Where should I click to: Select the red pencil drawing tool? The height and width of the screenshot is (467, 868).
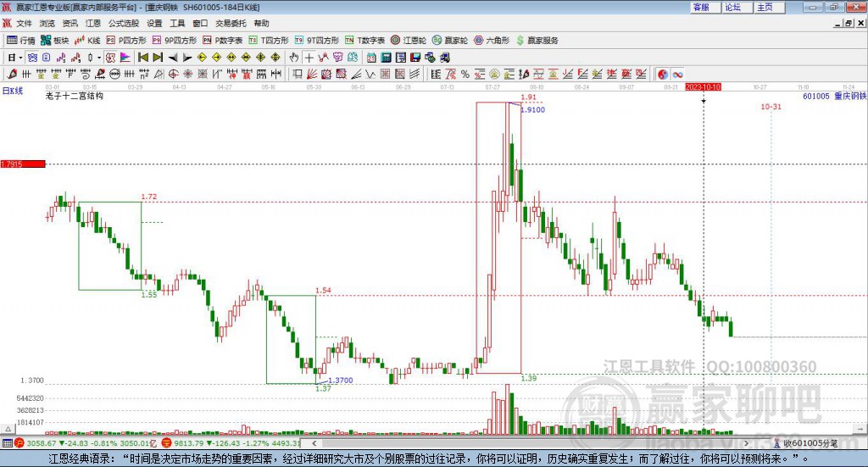12,74
